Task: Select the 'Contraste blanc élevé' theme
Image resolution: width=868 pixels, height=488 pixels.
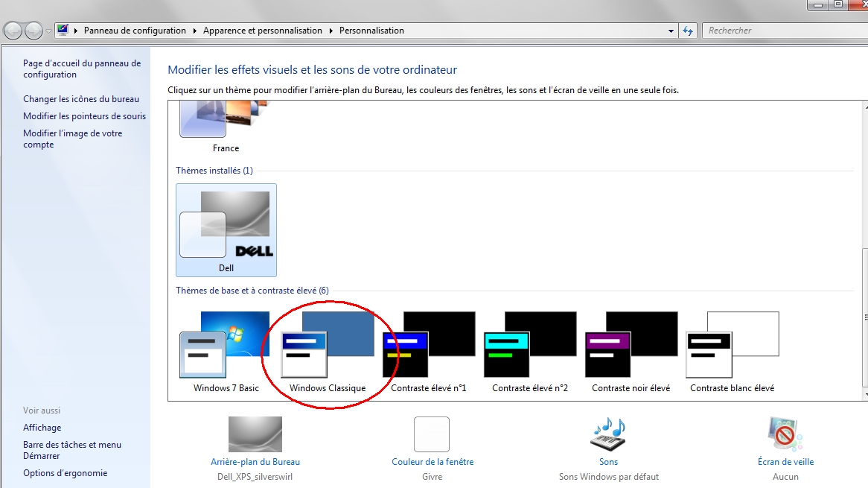Action: 733,352
